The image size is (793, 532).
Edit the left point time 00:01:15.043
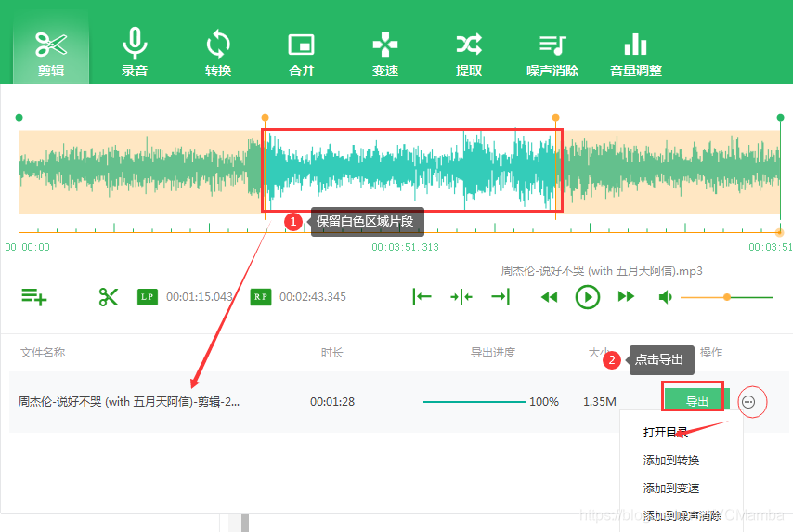point(200,297)
